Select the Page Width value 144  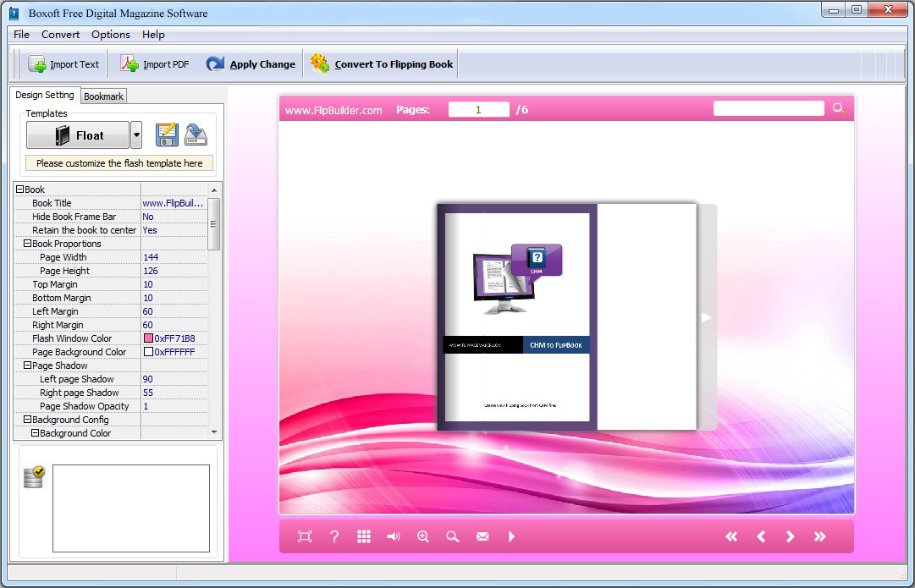pos(174,257)
